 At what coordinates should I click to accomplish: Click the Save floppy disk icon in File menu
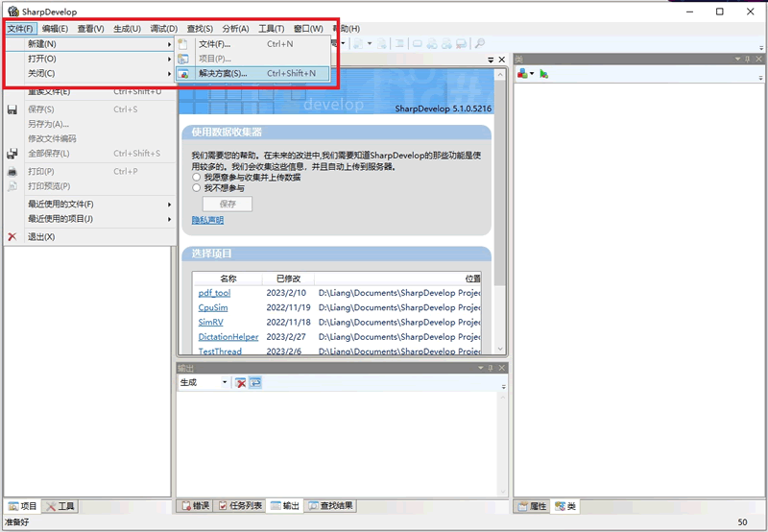(12, 109)
